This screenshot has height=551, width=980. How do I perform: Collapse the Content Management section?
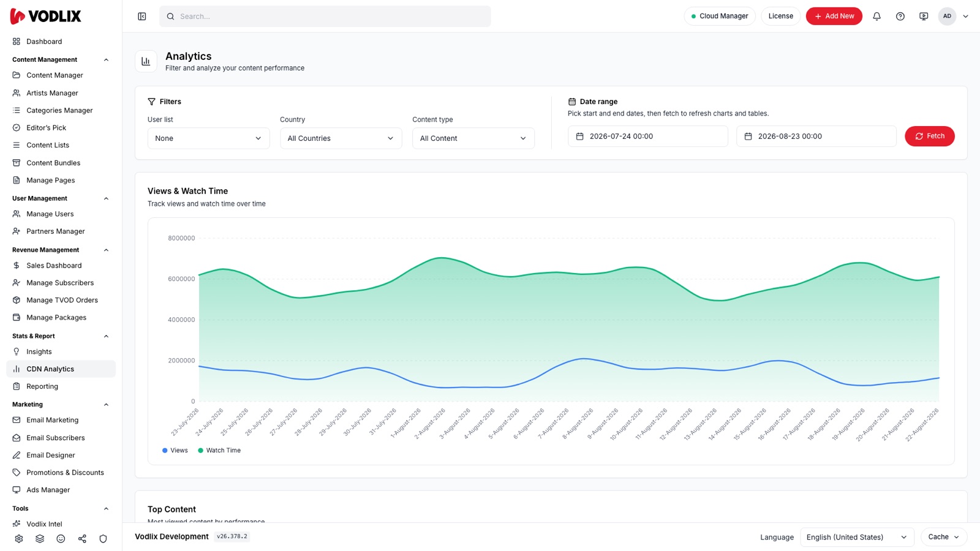(x=106, y=60)
